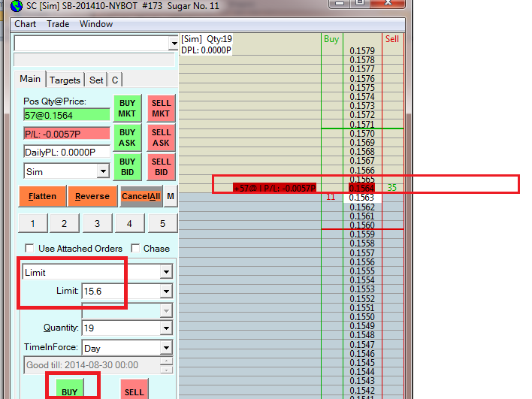Viewport: 532px width, 399px height.
Task: Click the Buy column header
Action: point(331,39)
